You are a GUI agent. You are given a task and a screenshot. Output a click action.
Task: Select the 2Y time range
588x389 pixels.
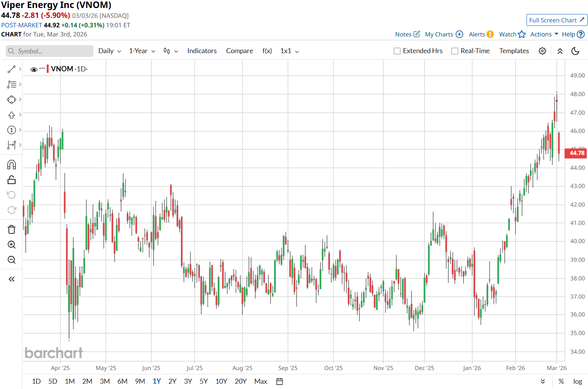point(172,381)
